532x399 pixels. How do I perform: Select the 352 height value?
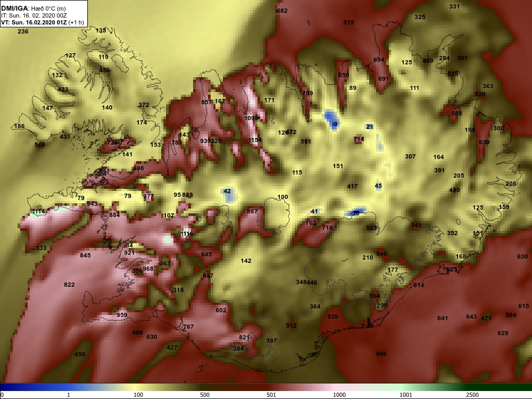point(452,234)
